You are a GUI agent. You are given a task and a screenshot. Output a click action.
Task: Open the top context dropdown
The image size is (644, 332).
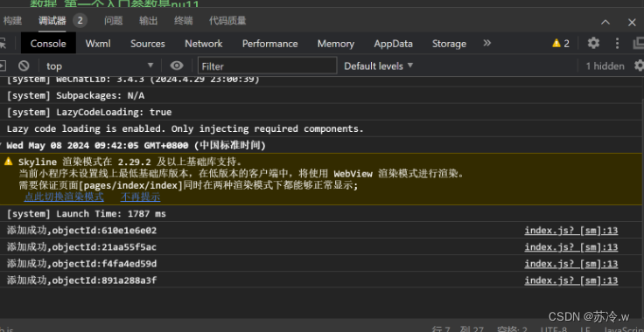(99, 66)
